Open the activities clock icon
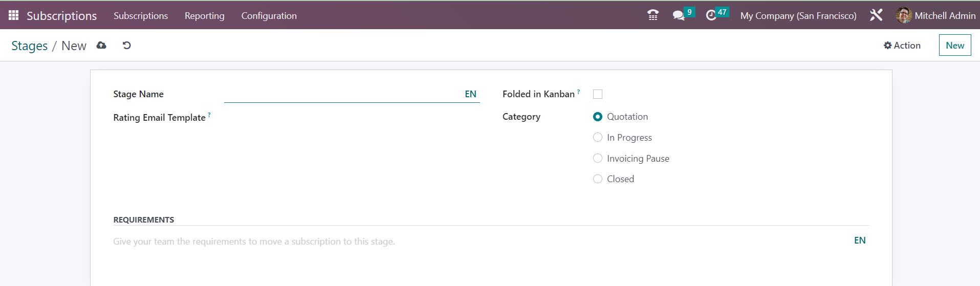Screen dimensions: 980x286 point(711,15)
